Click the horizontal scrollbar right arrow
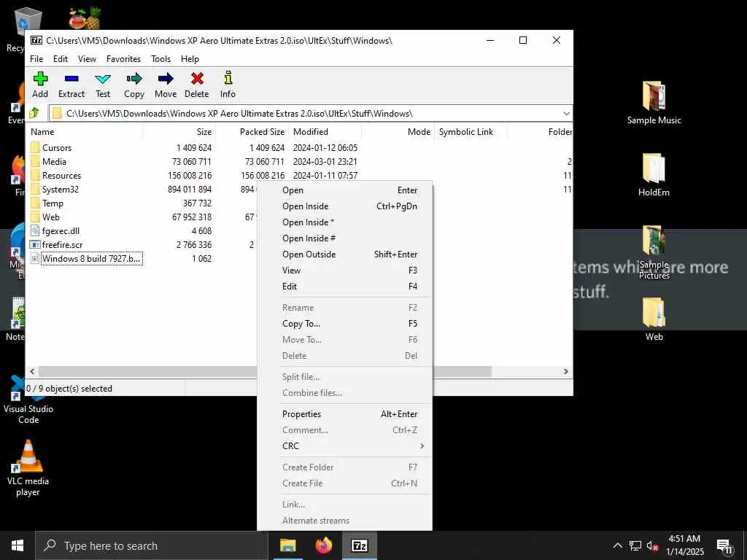The image size is (747, 560). click(x=566, y=371)
